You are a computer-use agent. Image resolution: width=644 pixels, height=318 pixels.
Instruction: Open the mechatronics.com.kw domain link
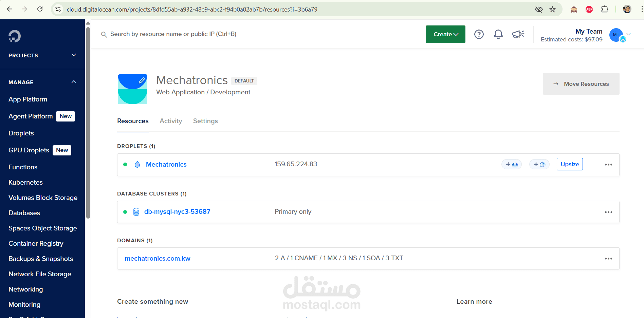tap(158, 259)
